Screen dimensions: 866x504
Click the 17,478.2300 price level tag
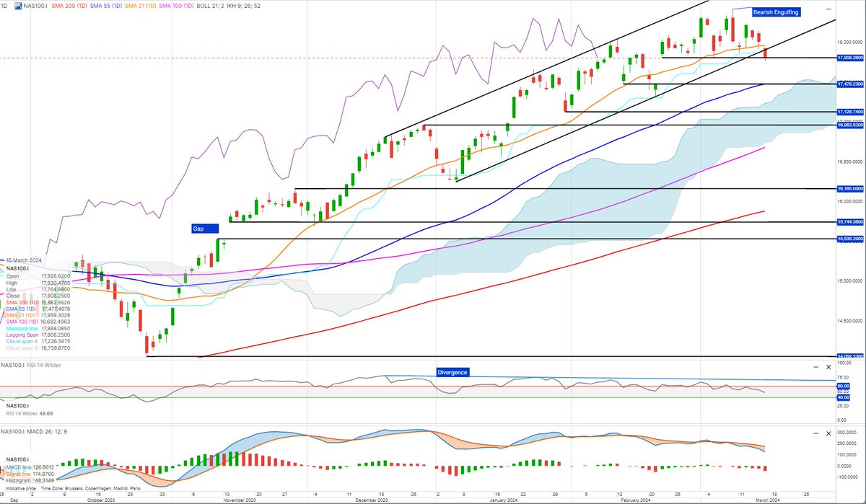pos(849,84)
